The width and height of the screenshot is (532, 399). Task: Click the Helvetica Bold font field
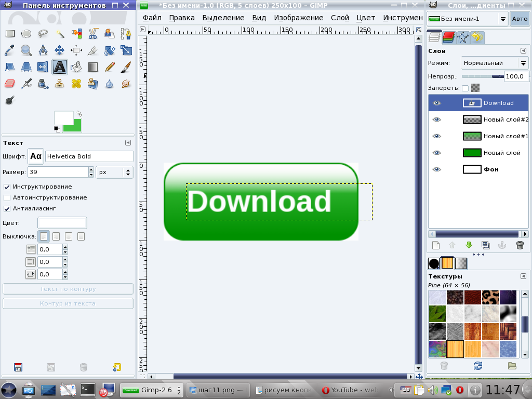point(89,156)
